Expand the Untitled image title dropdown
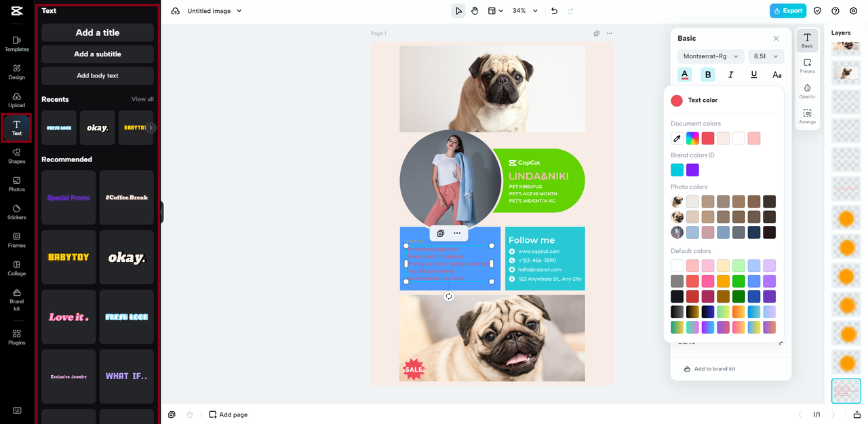 pos(214,11)
